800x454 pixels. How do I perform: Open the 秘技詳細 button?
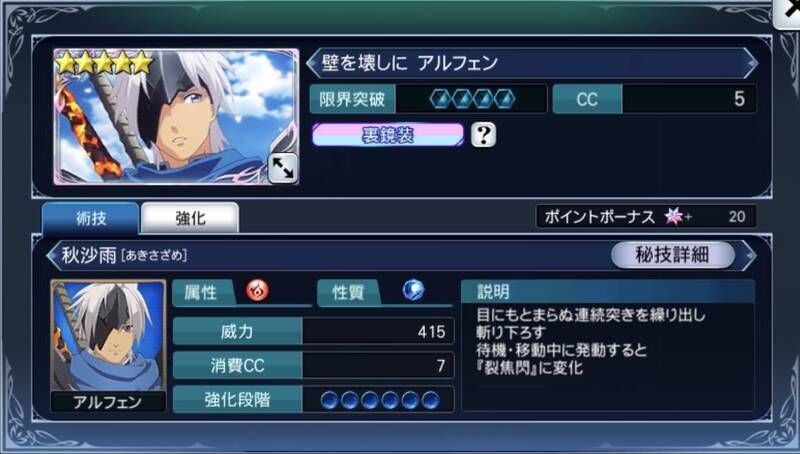pos(672,255)
